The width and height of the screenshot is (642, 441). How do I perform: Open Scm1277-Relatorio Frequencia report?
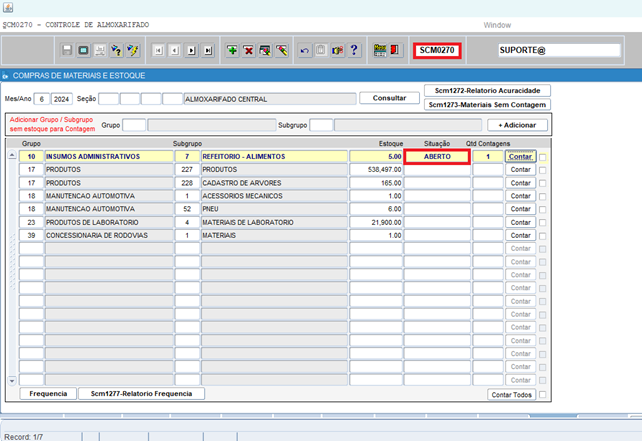pos(141,394)
